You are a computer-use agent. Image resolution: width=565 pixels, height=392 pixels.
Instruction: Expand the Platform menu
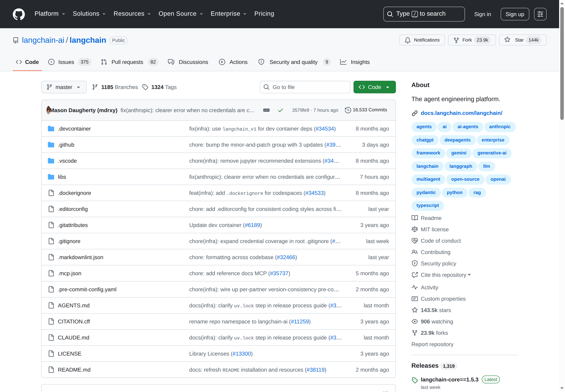coord(50,14)
